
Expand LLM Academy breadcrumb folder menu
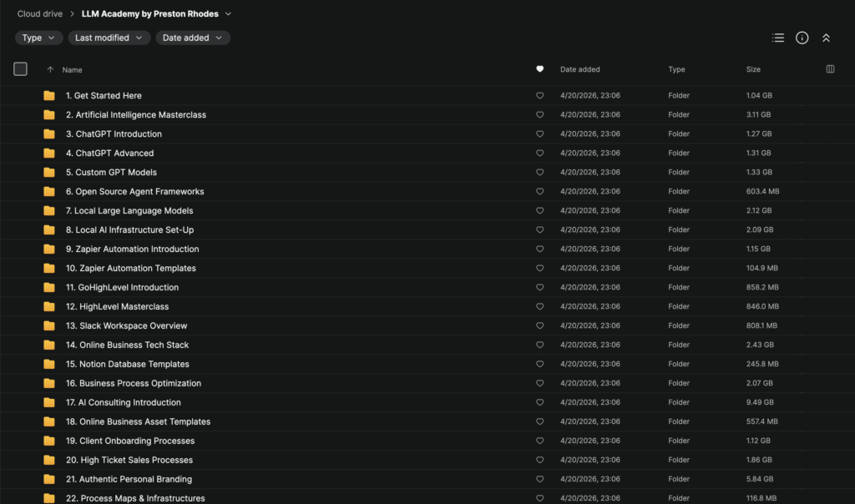[229, 14]
